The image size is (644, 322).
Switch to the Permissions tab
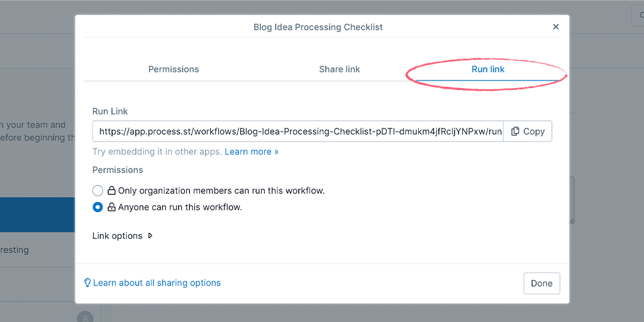point(174,69)
